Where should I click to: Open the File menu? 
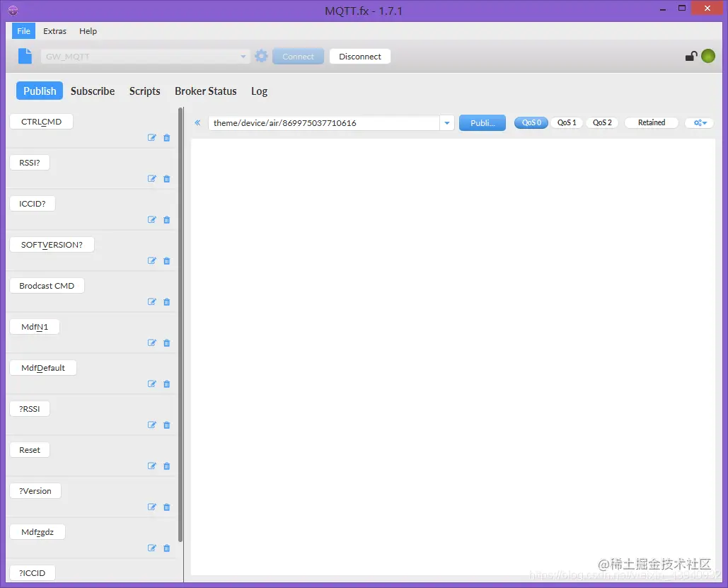(23, 31)
